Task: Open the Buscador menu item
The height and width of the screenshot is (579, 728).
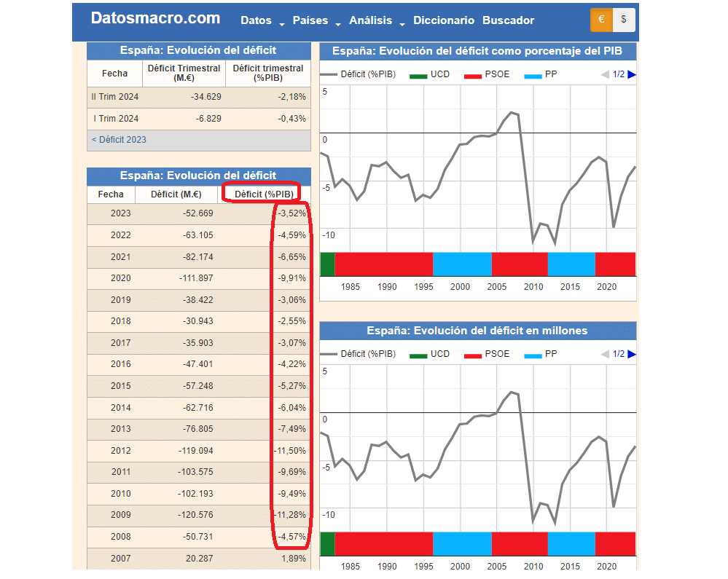Action: click(x=508, y=21)
